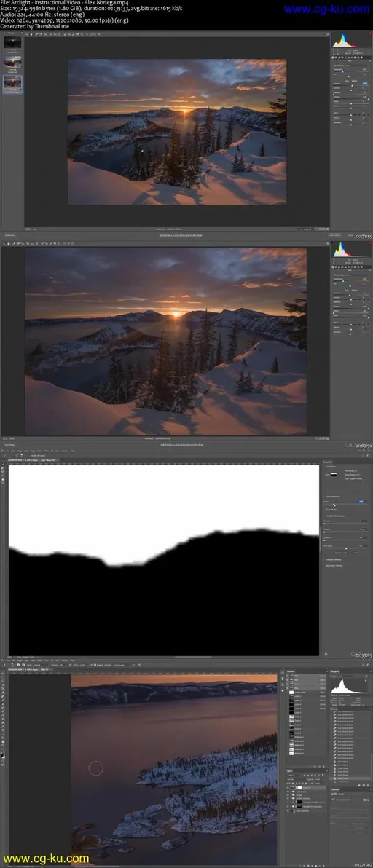Click Save Image button below the top frame
373x868 pixels.
(10, 234)
